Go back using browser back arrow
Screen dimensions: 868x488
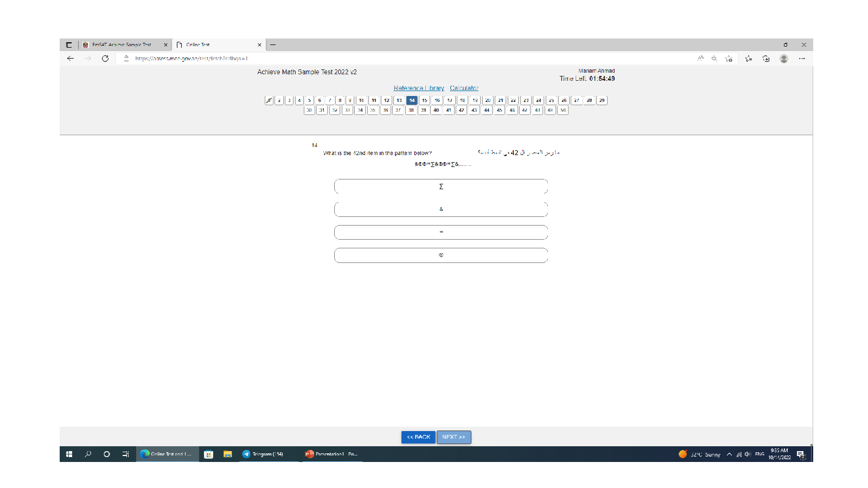point(71,59)
